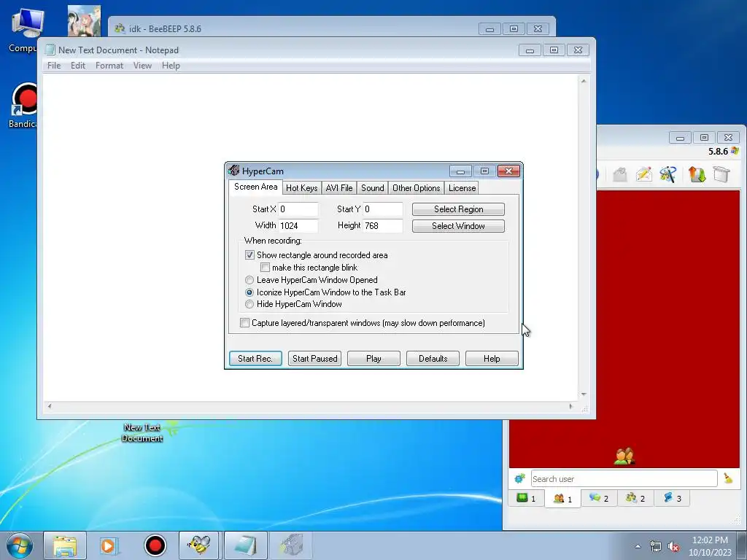The width and height of the screenshot is (747, 560).
Task: Click the Start X input field
Action: (298, 209)
